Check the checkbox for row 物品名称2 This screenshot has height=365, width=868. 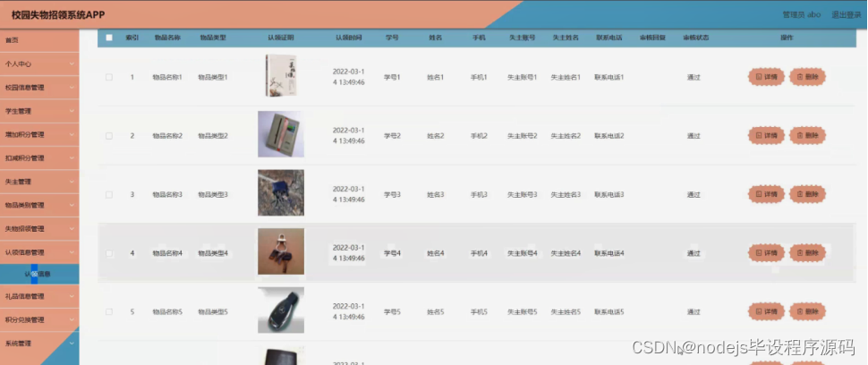(109, 136)
